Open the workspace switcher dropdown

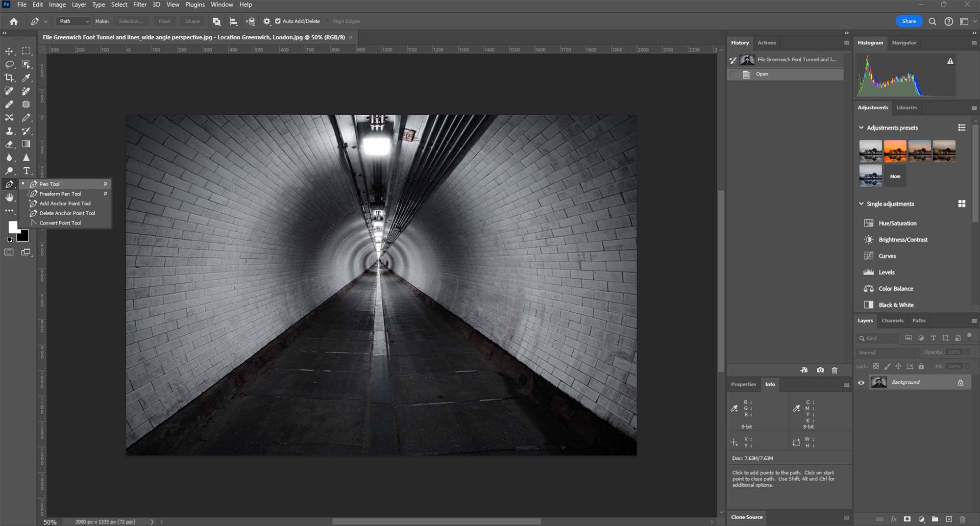point(967,21)
